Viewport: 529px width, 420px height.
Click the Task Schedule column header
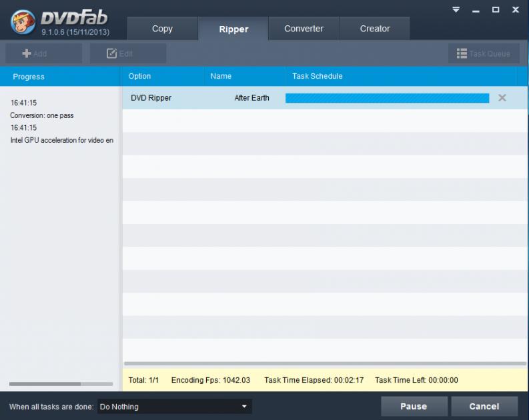pos(318,76)
